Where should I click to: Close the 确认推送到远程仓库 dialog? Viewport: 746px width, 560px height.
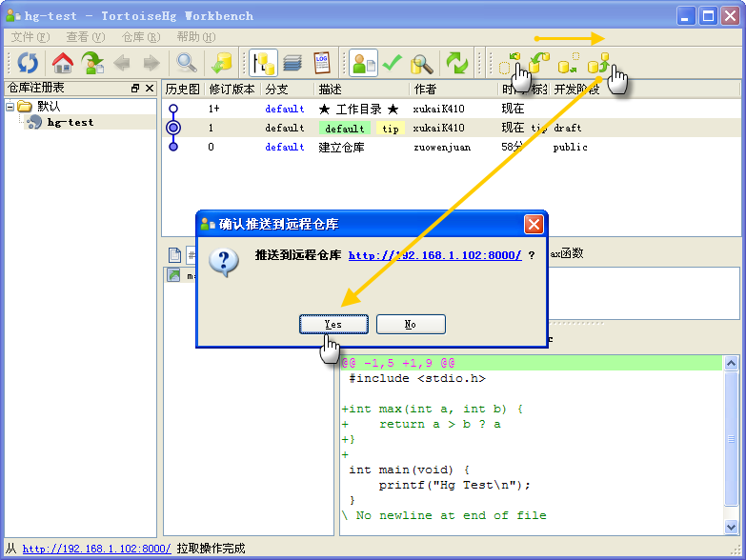click(534, 224)
